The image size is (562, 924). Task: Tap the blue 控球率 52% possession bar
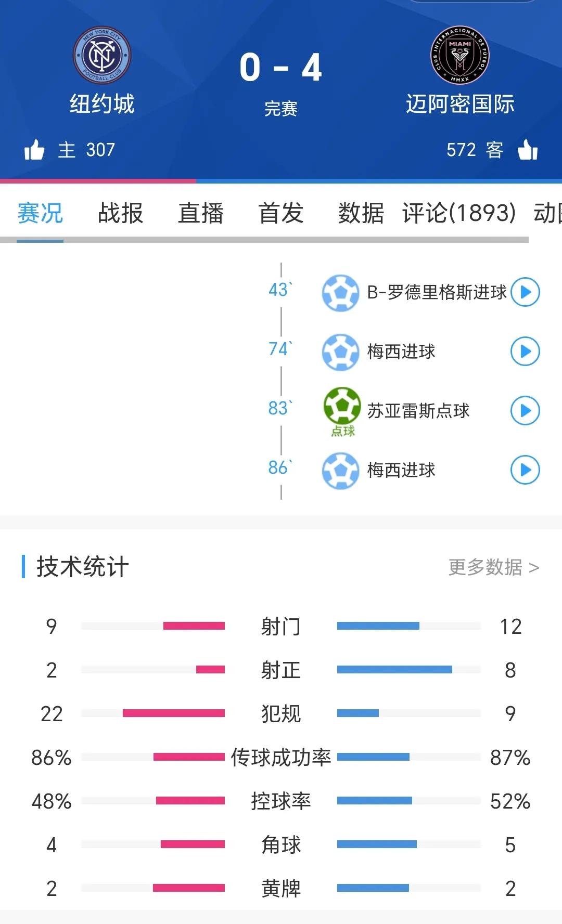click(x=375, y=801)
